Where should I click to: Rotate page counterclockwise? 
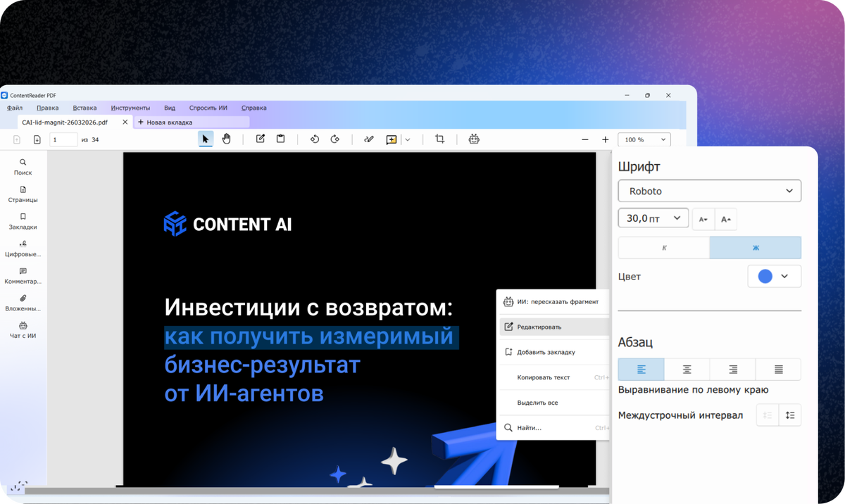point(314,139)
